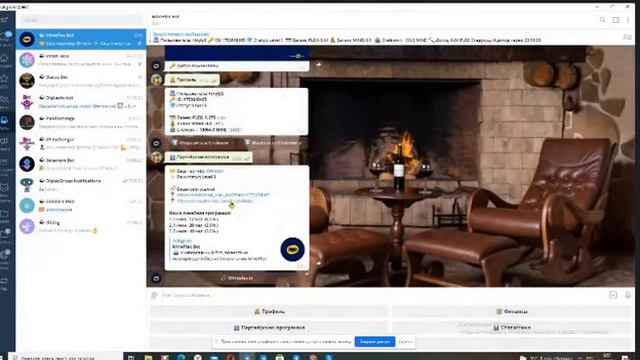
Task: Open the referral link under the cursor
Action: pos(215,201)
